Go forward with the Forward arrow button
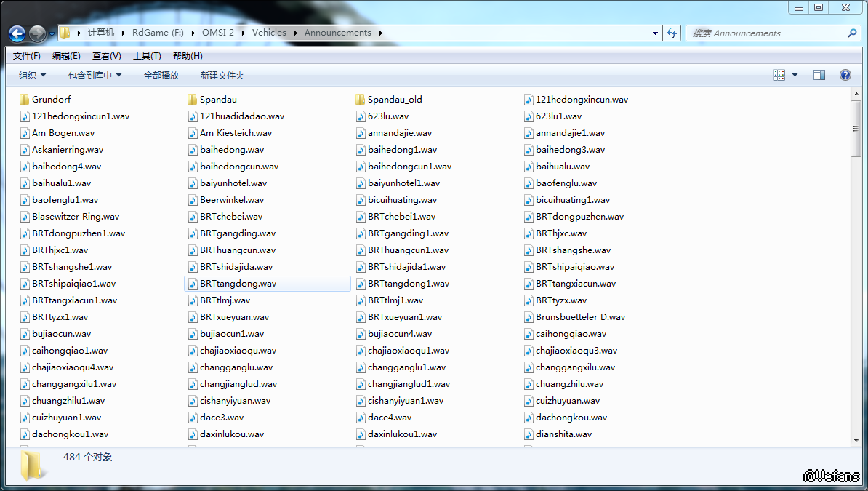 [37, 33]
